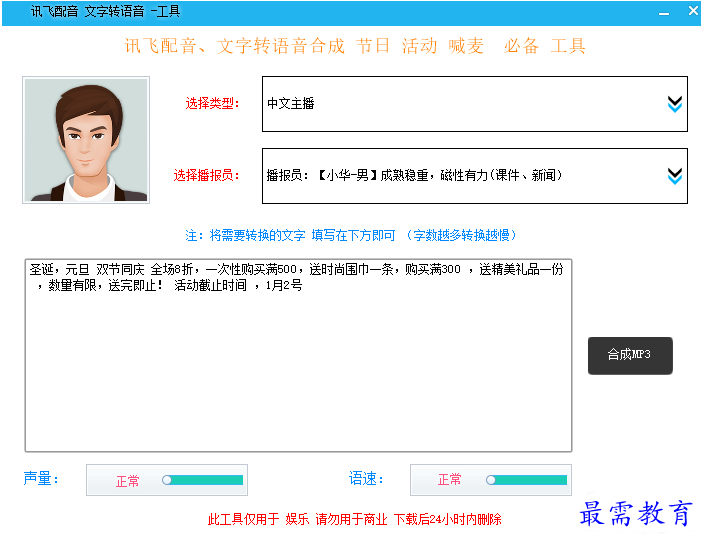The image size is (701, 545).
Task: Adjust the 声量 volume slider handle
Action: pyautogui.click(x=167, y=480)
